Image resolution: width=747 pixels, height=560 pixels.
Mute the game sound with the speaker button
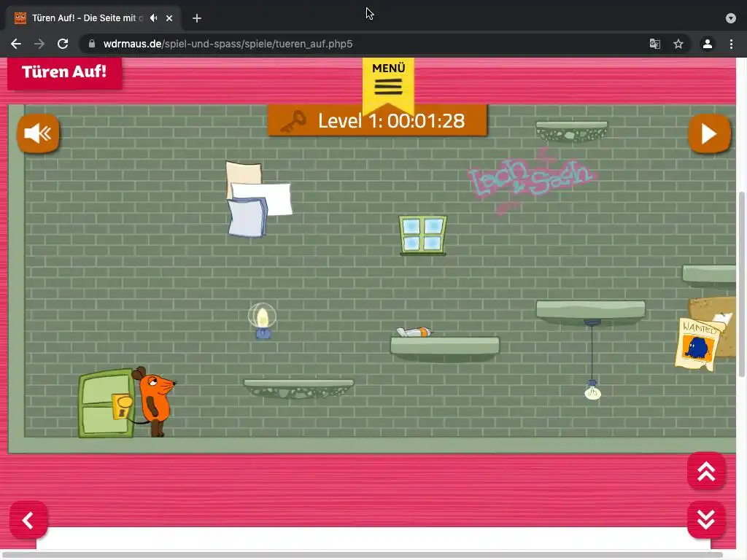pyautogui.click(x=38, y=133)
